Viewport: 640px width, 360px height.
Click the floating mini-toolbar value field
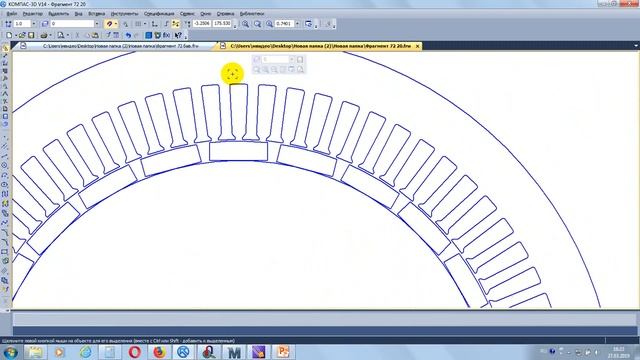point(275,60)
